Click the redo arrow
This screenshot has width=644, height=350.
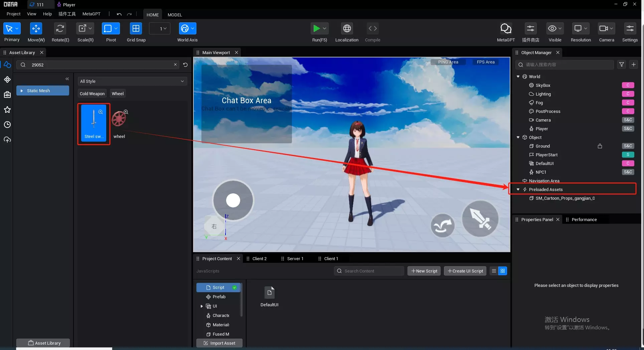tap(129, 14)
